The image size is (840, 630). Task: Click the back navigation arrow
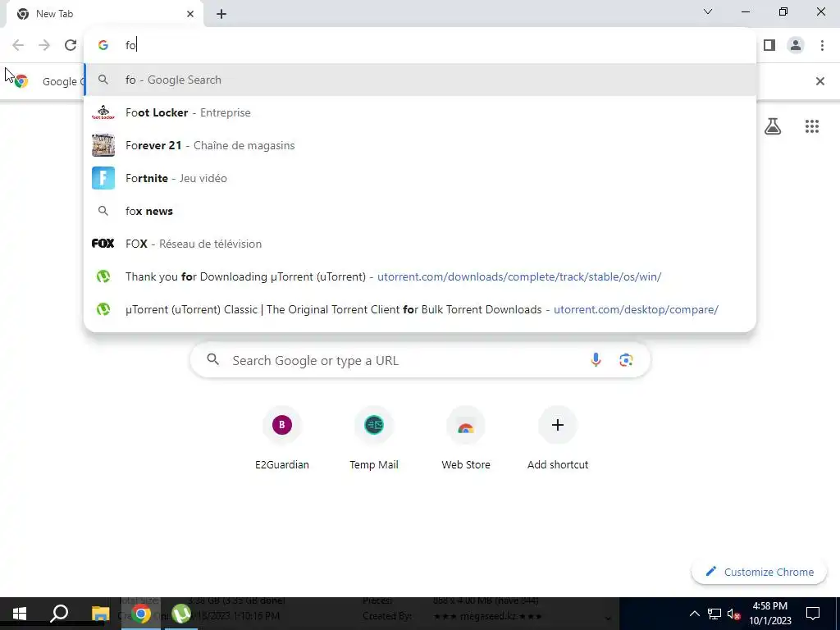[x=18, y=45]
